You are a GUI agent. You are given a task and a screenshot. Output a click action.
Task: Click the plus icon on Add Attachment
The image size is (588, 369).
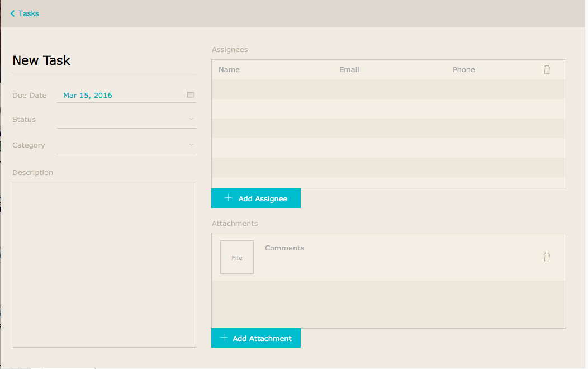coord(225,338)
